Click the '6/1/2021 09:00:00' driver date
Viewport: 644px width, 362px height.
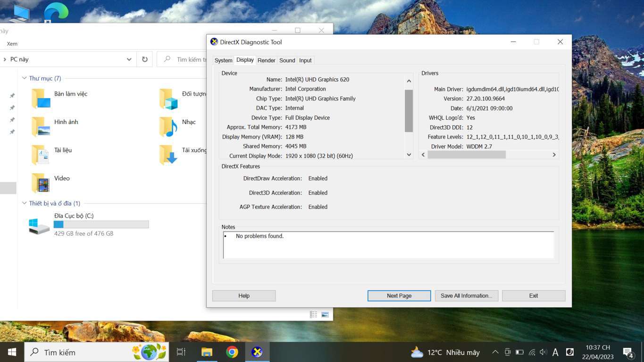[x=489, y=108]
